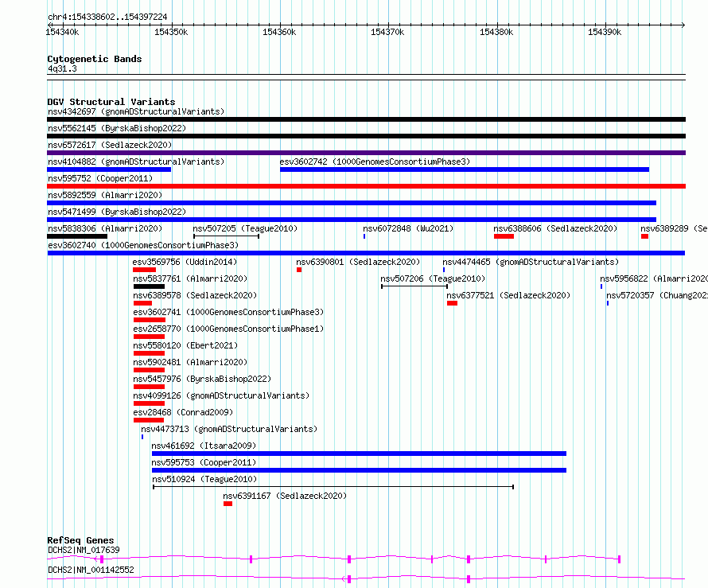Select the purple nsv6572617 Sedlazeck2020 bar
Screen dimensions: 708x588
tap(366, 153)
